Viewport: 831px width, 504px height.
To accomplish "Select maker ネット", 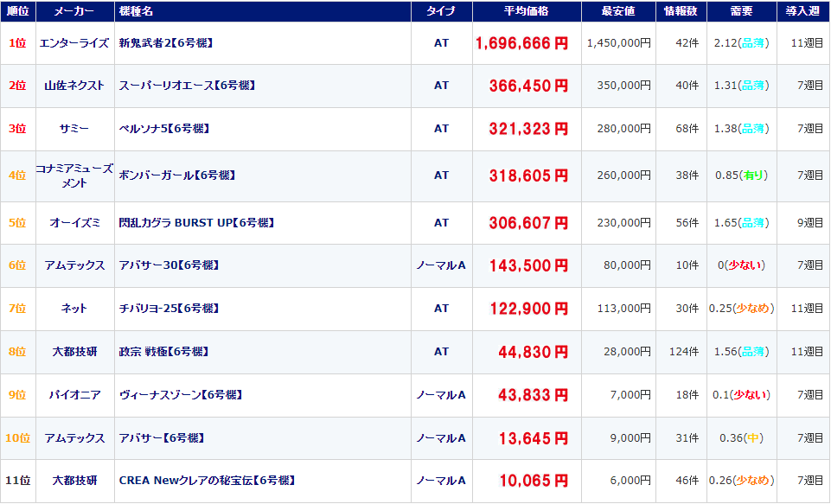I will (x=74, y=308).
